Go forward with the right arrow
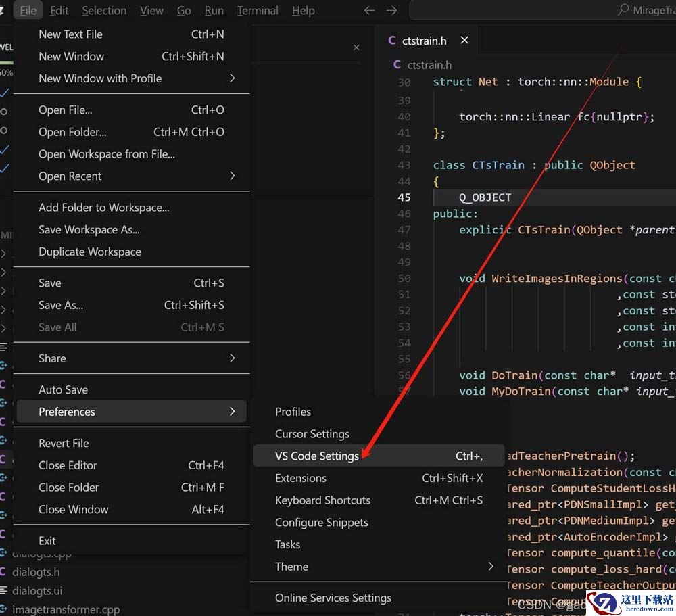676x616 pixels. click(x=391, y=10)
